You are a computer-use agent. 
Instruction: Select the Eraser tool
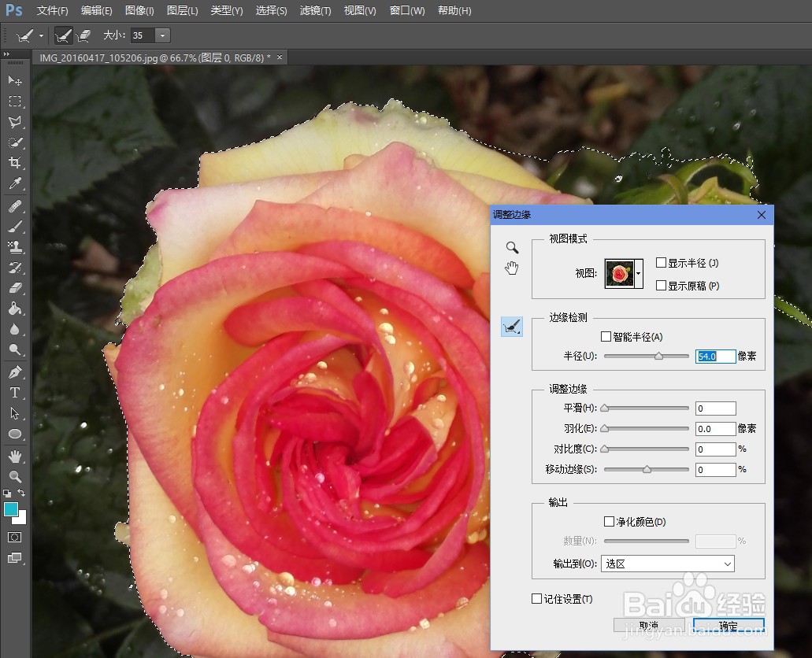(x=15, y=288)
